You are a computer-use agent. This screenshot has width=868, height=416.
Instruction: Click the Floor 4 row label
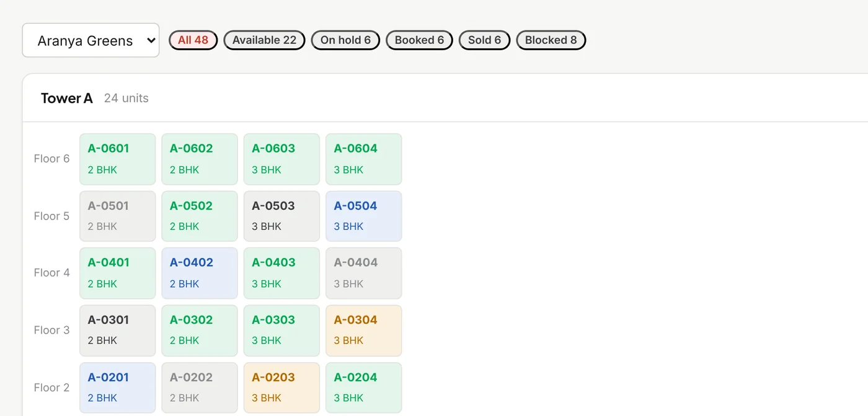coord(51,273)
